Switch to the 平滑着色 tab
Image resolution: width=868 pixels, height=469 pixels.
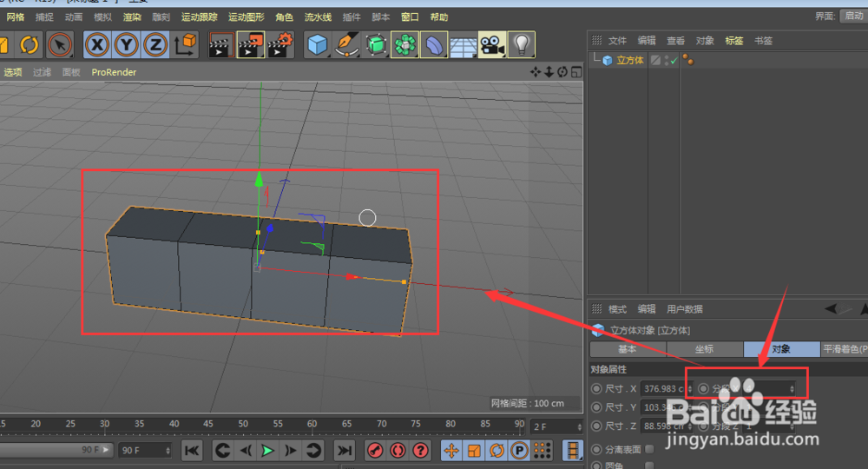pos(845,349)
